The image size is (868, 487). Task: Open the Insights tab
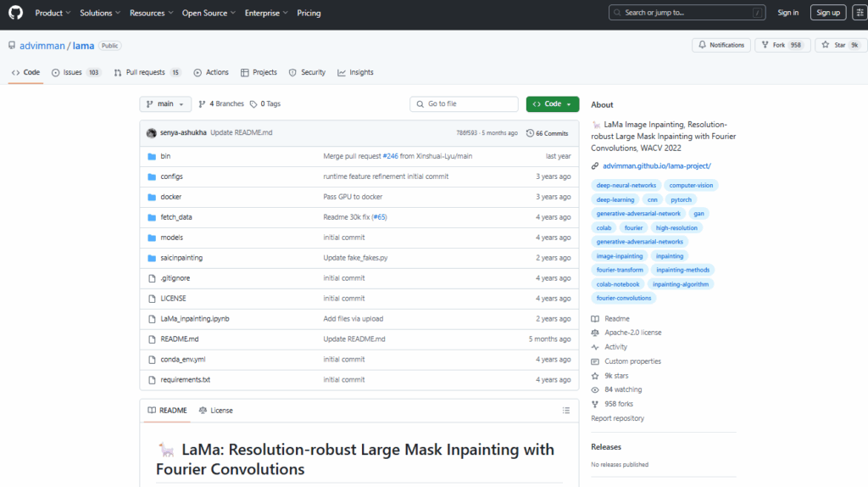(x=355, y=73)
